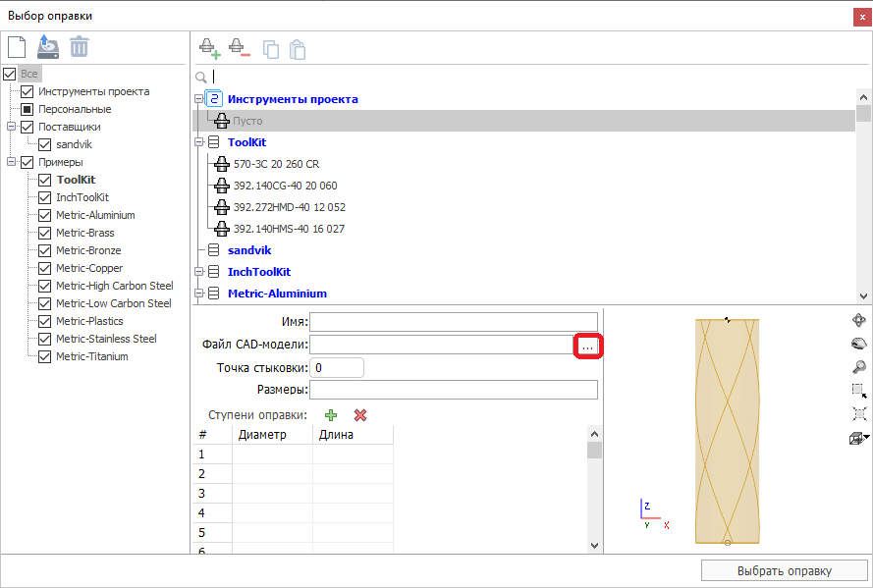Click the new library document icon
873x588 pixels.
coord(17,46)
